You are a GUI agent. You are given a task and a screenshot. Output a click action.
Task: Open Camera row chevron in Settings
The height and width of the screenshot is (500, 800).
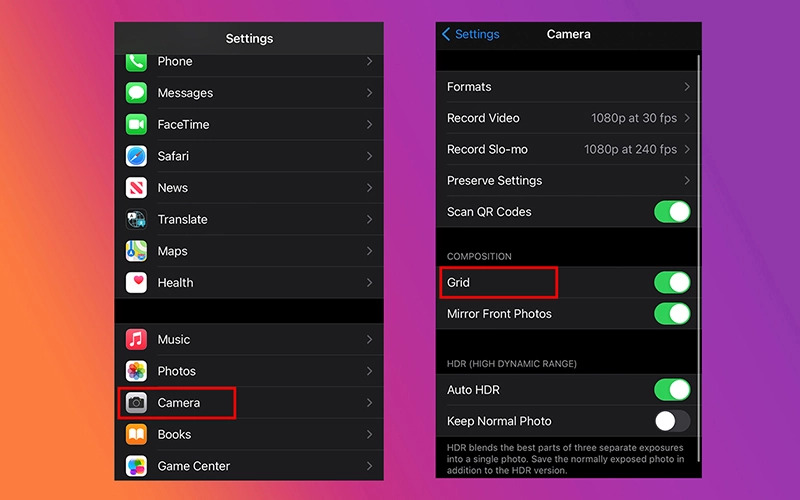click(x=369, y=403)
